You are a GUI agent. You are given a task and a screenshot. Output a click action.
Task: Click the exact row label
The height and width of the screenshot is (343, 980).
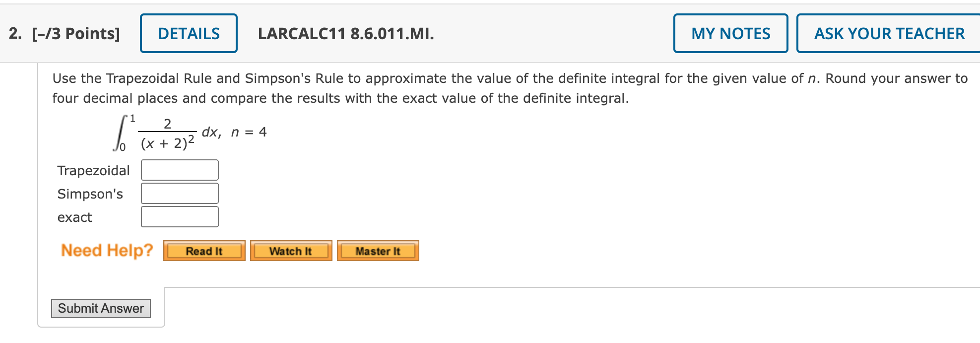pos(74,217)
